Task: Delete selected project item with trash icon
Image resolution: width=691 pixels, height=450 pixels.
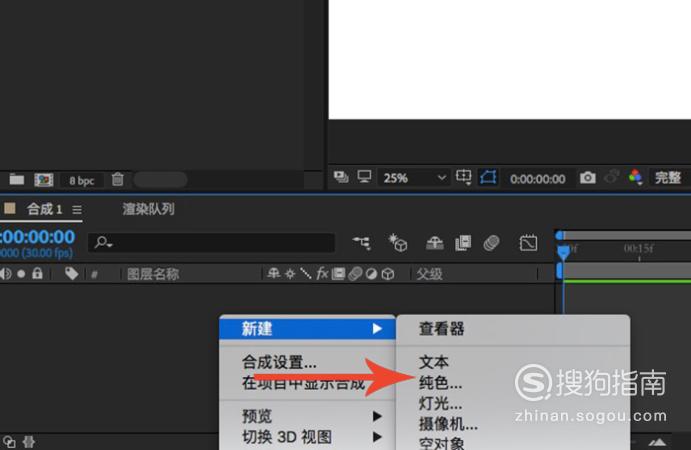Action: click(x=118, y=179)
